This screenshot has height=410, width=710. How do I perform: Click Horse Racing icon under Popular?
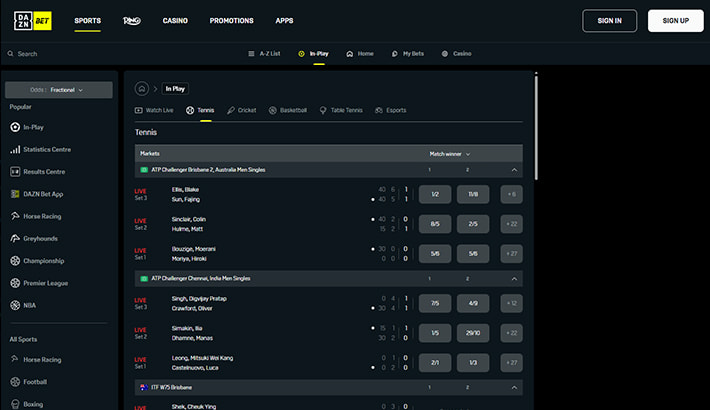click(x=15, y=216)
